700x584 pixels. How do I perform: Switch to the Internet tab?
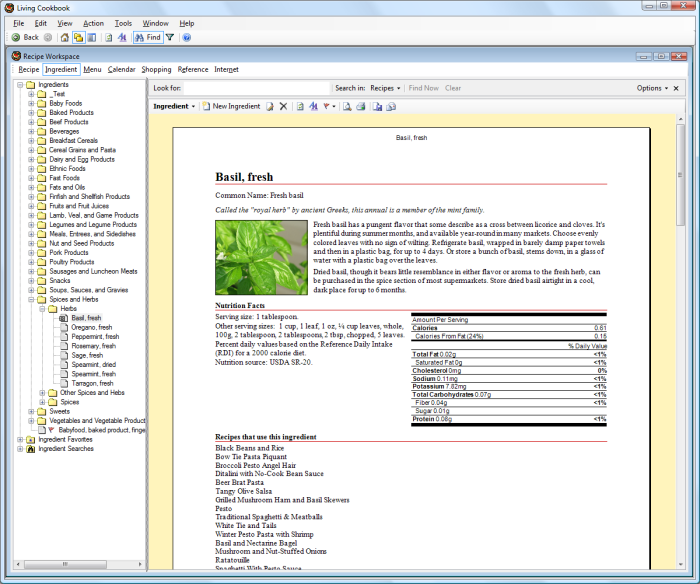pyautogui.click(x=226, y=69)
